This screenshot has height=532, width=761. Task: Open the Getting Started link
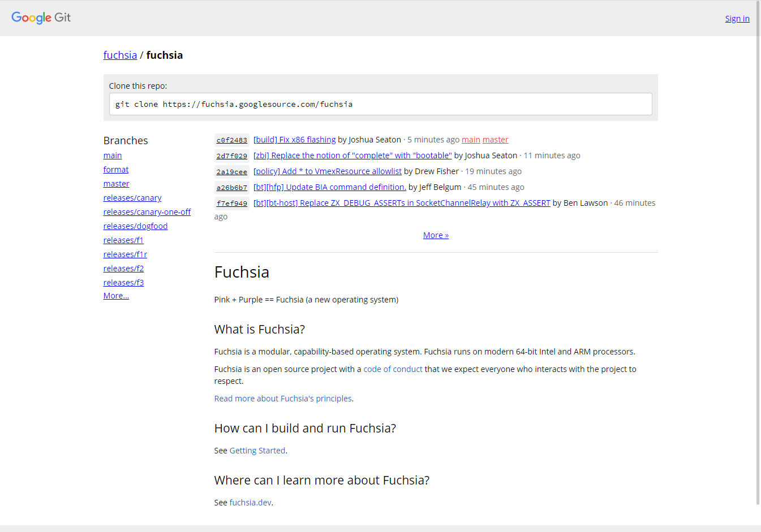(x=257, y=451)
